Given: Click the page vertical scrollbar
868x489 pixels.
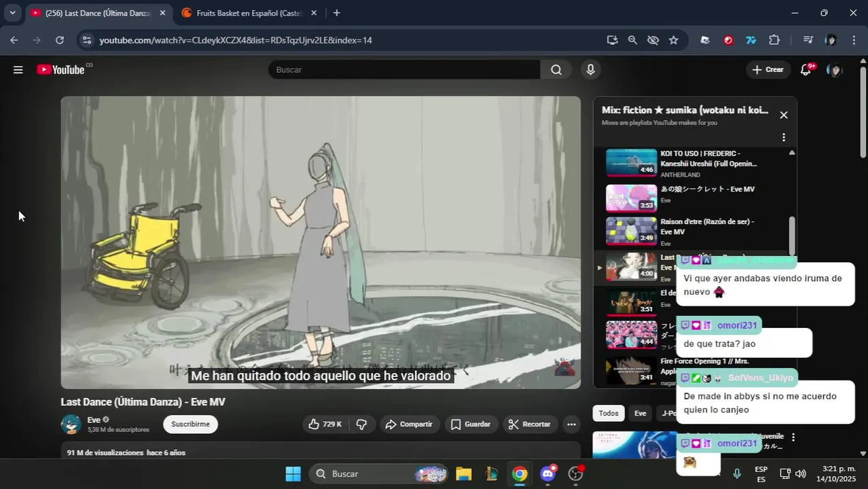Looking at the screenshot, I should coord(863,112).
